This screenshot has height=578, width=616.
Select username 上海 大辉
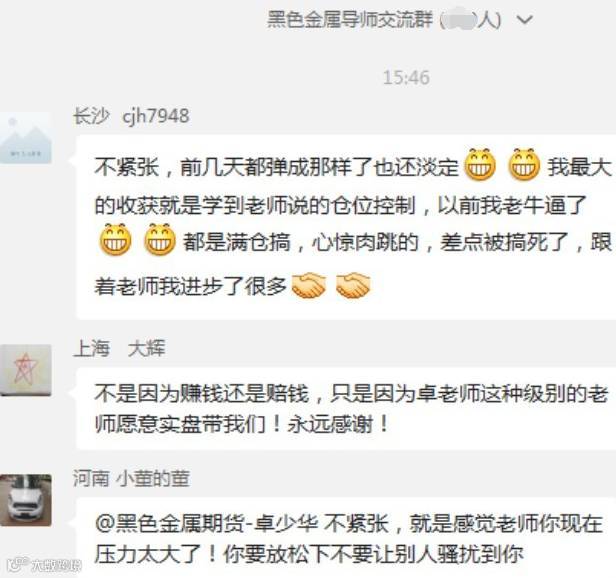click(119, 349)
